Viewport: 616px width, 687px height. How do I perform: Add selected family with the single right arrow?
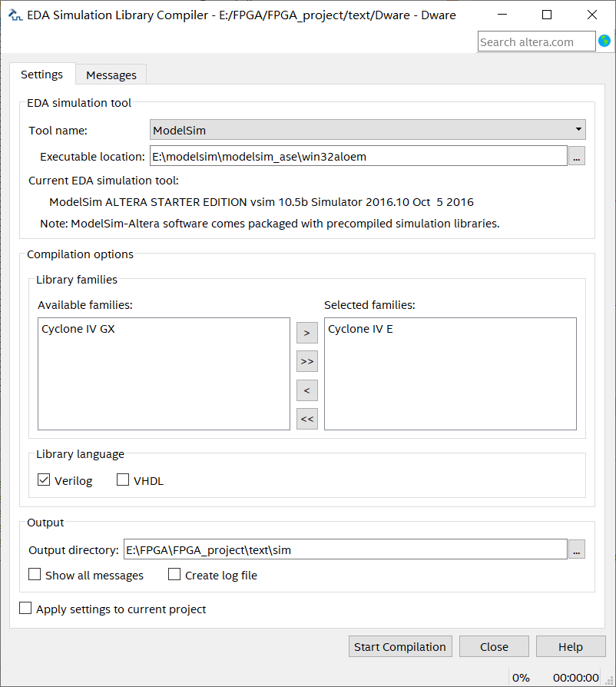click(x=306, y=333)
